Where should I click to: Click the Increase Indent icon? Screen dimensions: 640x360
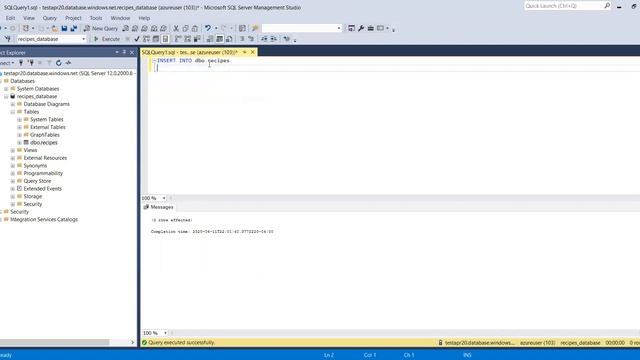pos(273,39)
